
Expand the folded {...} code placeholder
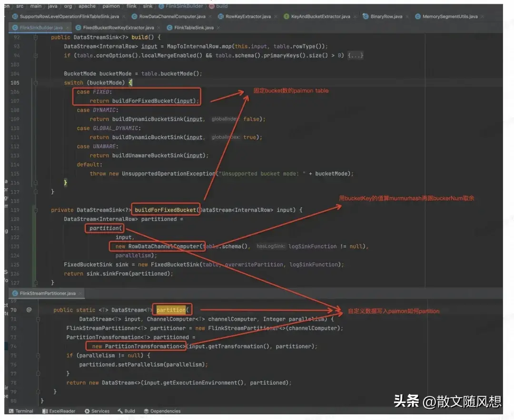356,55
